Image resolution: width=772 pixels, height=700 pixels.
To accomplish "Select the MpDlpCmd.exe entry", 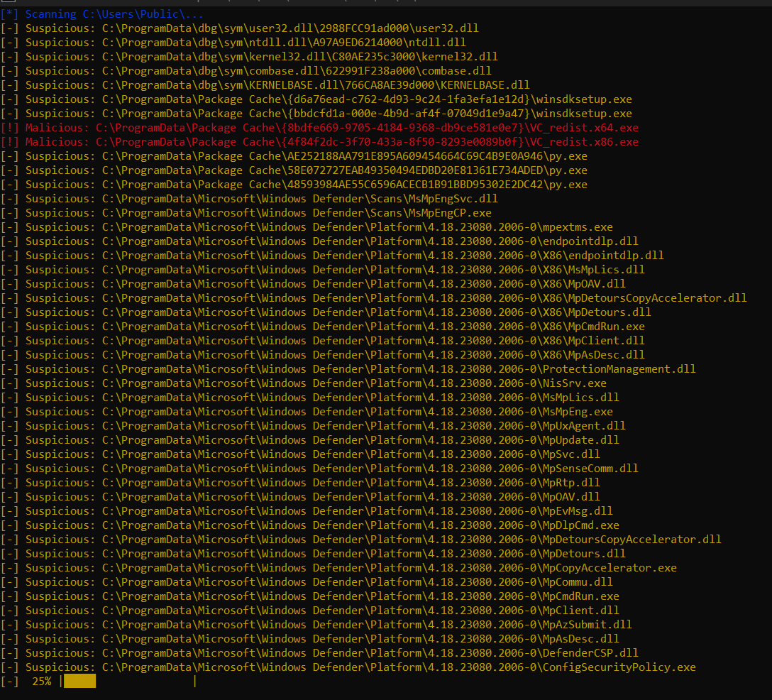I will (x=309, y=525).
